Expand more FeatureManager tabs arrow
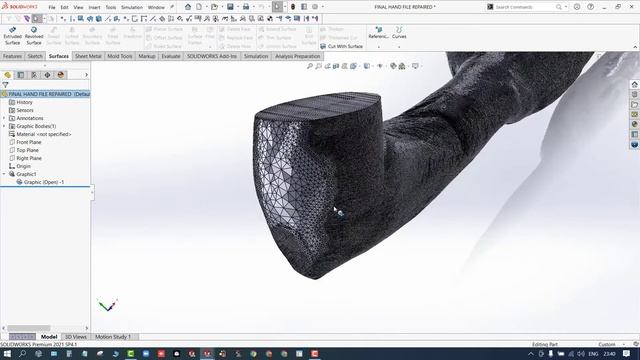The image size is (640, 360). [x=86, y=75]
